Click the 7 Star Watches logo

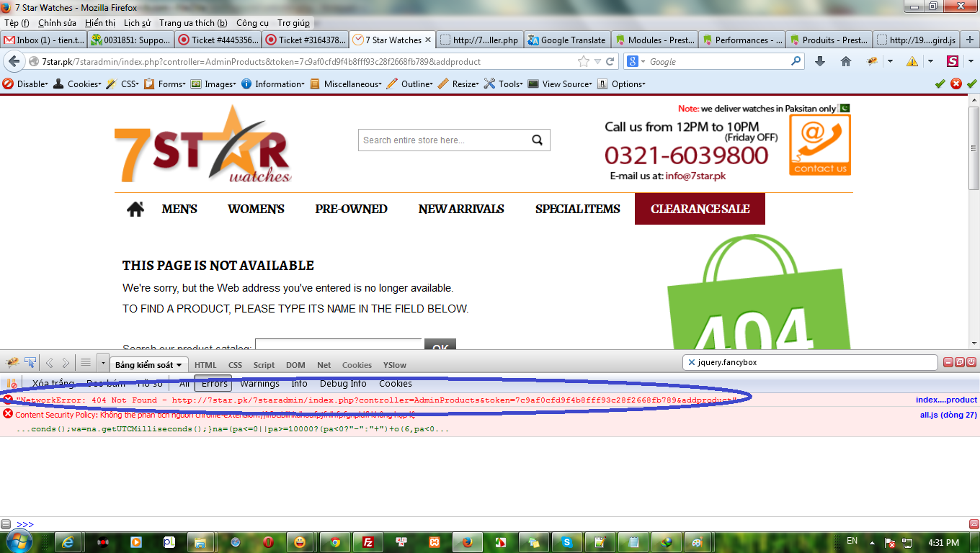click(203, 144)
